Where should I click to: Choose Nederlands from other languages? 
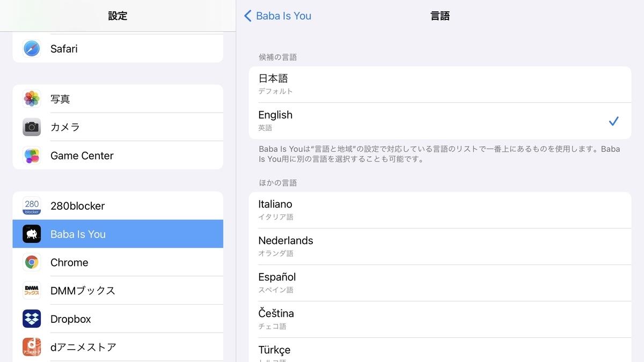click(440, 246)
